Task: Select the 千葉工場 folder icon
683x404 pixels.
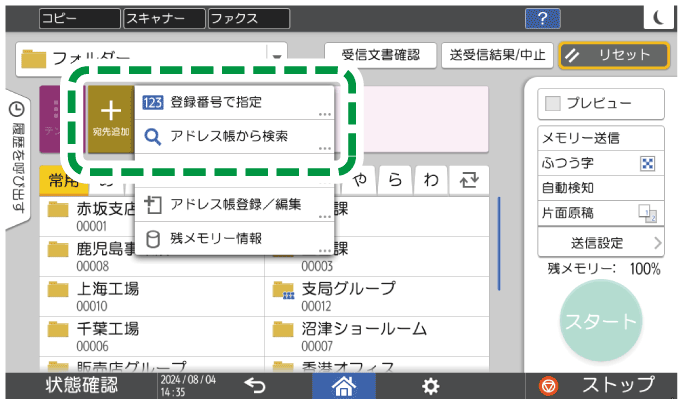Action: 58,329
